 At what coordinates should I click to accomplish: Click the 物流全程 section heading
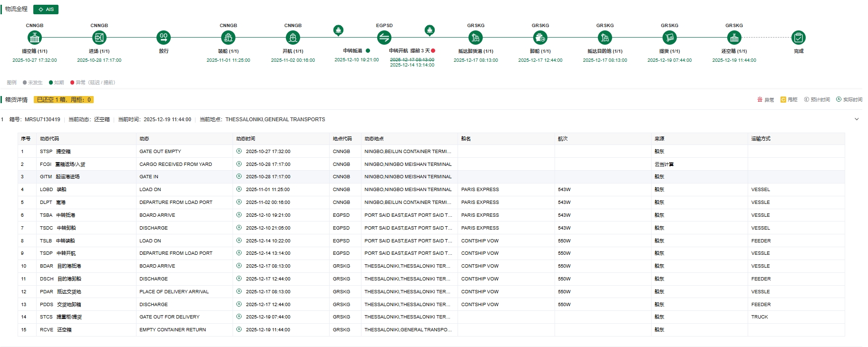(16, 9)
